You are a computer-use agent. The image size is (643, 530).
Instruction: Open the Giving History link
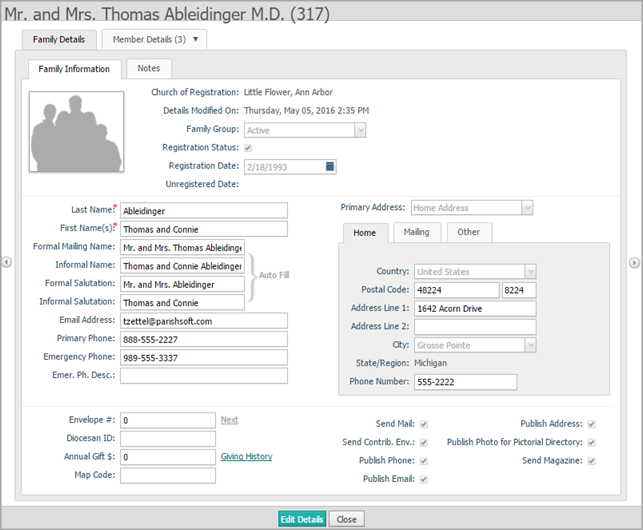tap(246, 457)
